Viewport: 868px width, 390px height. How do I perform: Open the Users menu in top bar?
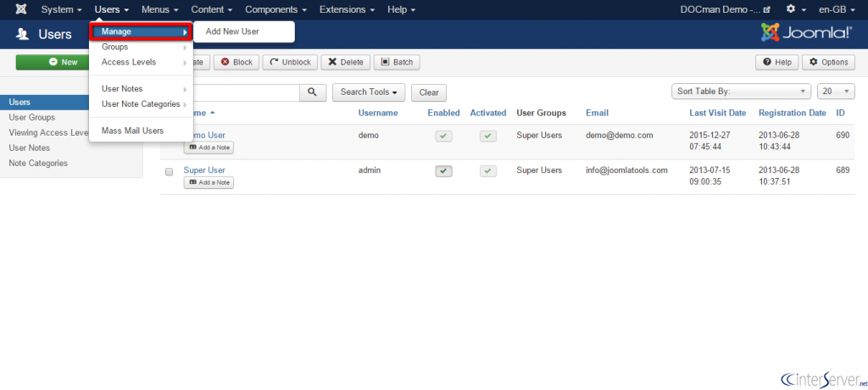[x=112, y=9]
